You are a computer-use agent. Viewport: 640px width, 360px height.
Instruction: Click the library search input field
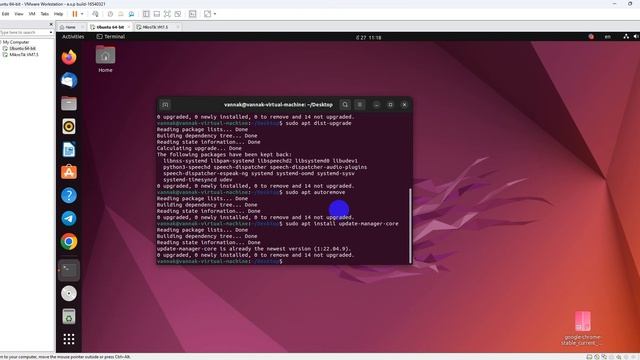24,32
